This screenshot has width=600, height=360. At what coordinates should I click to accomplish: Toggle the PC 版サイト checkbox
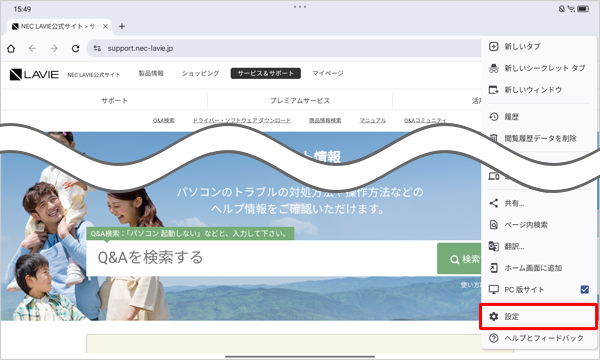pos(584,290)
